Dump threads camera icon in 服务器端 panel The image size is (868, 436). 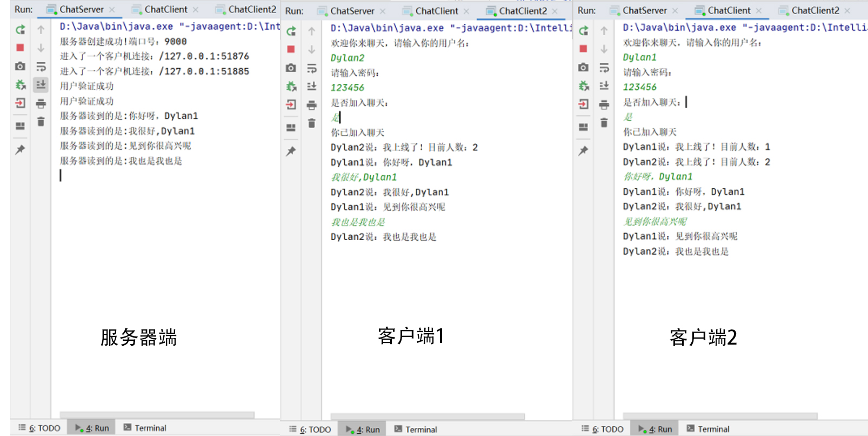click(20, 66)
